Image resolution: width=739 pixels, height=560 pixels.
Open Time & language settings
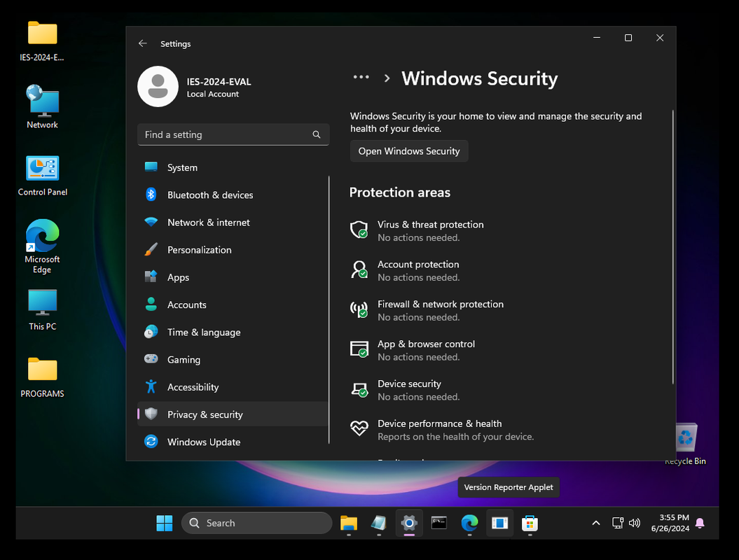click(x=233, y=332)
